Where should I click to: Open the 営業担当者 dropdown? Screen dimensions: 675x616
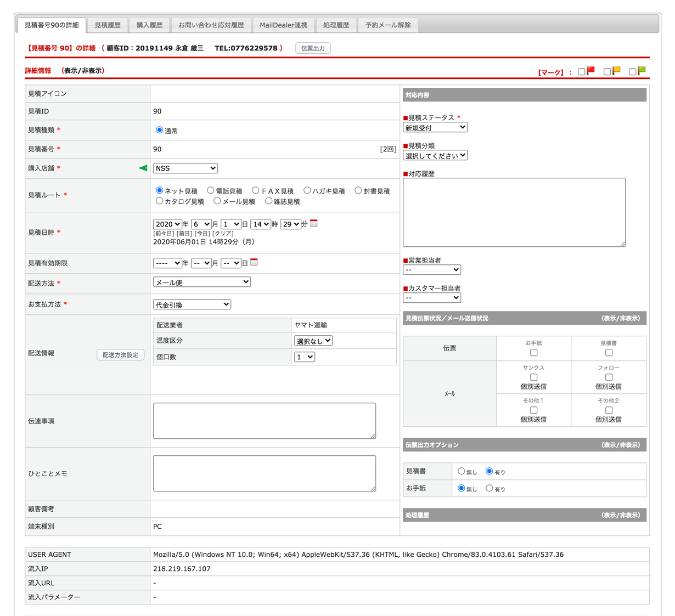coord(432,270)
